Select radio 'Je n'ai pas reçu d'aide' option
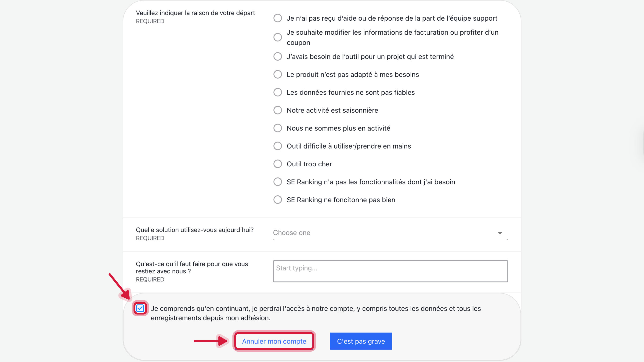The image size is (644, 362). pos(278,18)
